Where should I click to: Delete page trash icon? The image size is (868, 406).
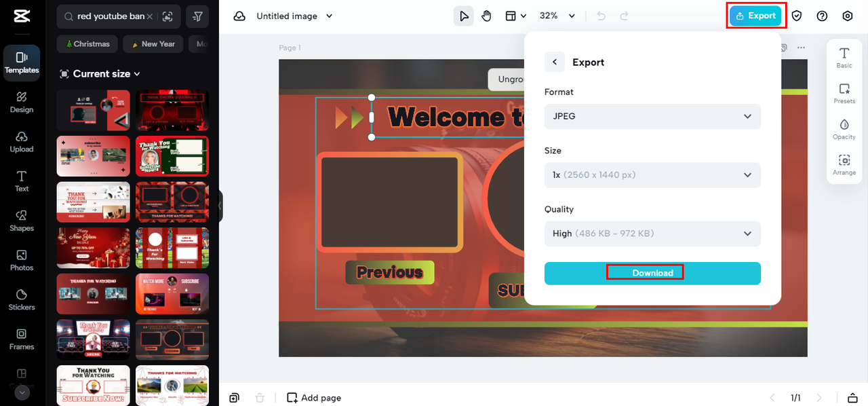(259, 398)
